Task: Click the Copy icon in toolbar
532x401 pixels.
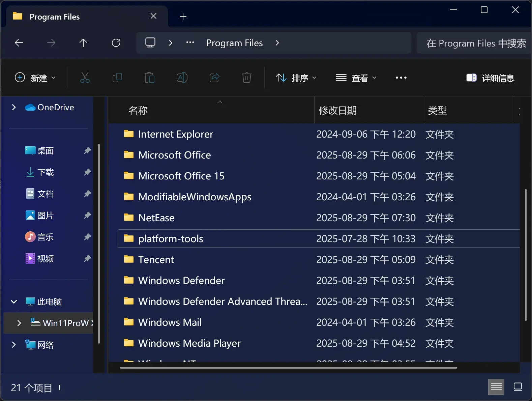Action: 117,78
